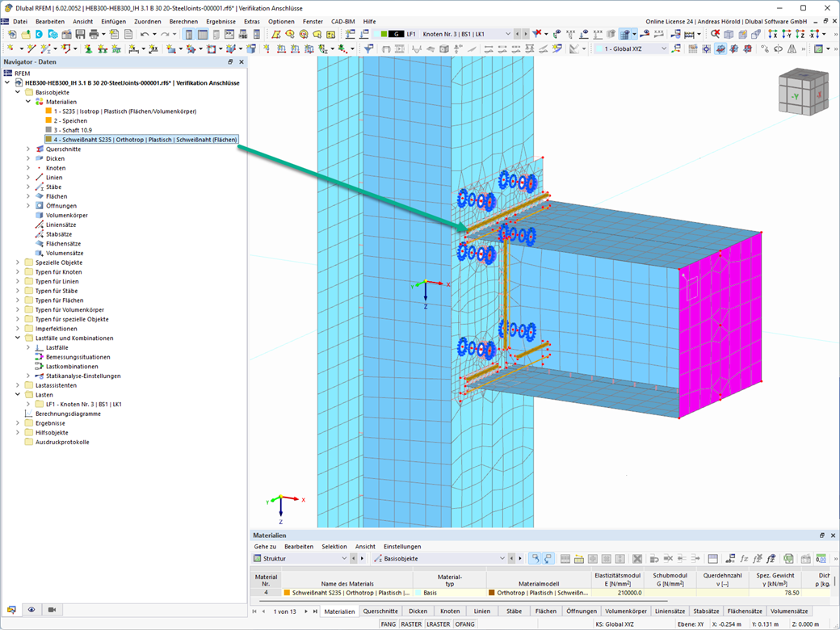Viewport: 840px width, 630px height.
Task: Click the delete filter red X icon
Action: point(537,34)
